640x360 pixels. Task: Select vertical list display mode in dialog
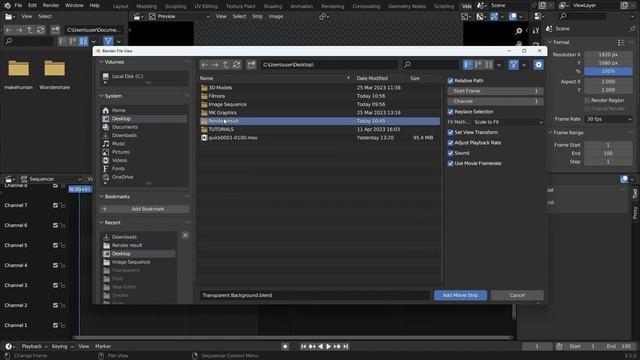coord(468,65)
